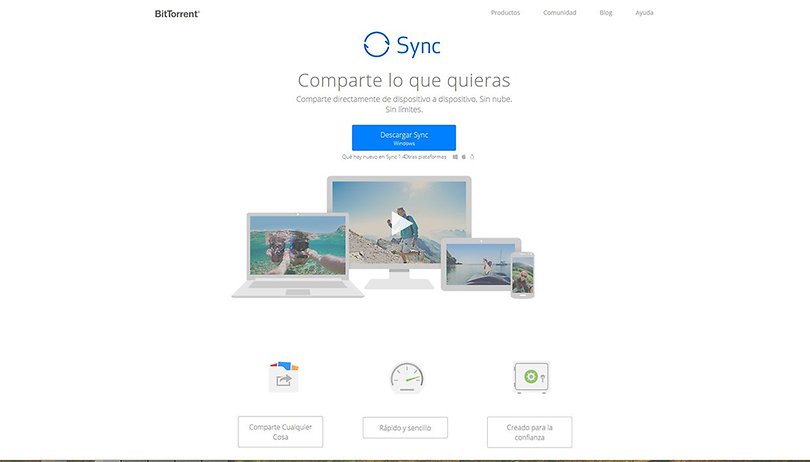Play the video on the monitor
Viewport: 810px width, 462px height.
(401, 223)
